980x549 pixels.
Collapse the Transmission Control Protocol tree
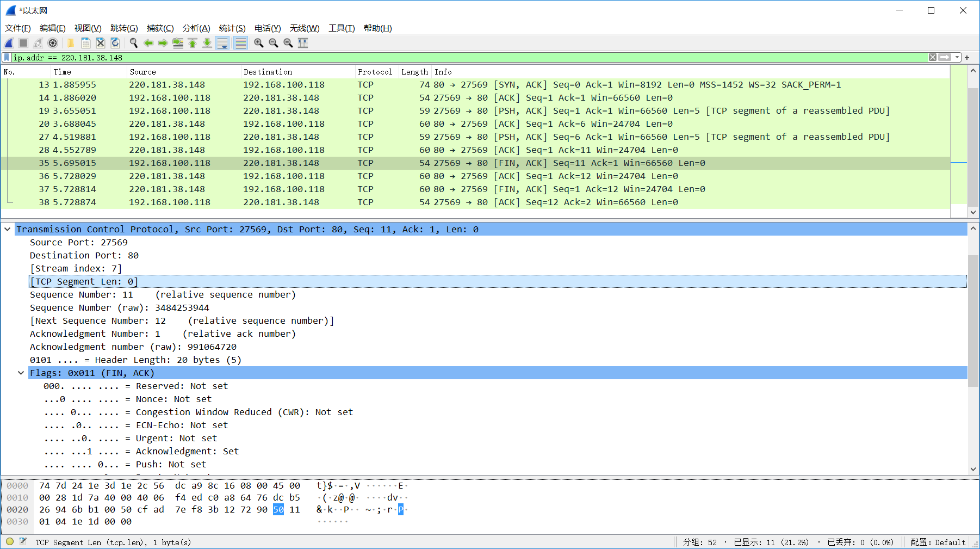pyautogui.click(x=8, y=229)
